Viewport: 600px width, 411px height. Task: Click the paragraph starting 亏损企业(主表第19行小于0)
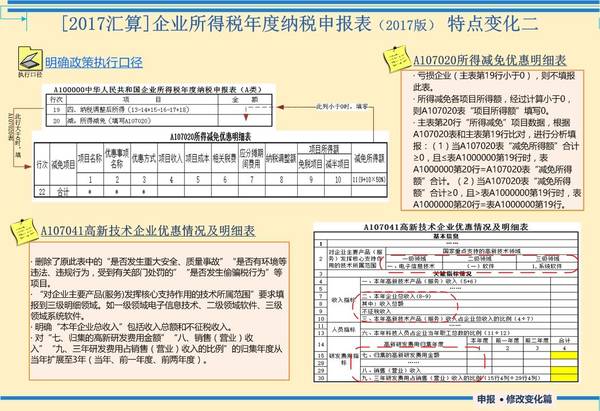(x=494, y=82)
